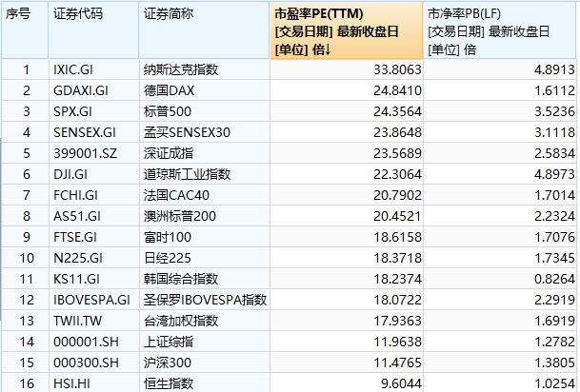Select the GDAXI.GI code cell
This screenshot has width=580, height=392.
[93, 90]
